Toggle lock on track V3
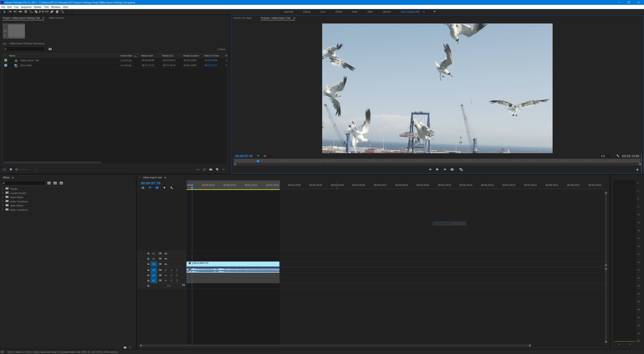Screen dimensions: 644x354 [148, 254]
